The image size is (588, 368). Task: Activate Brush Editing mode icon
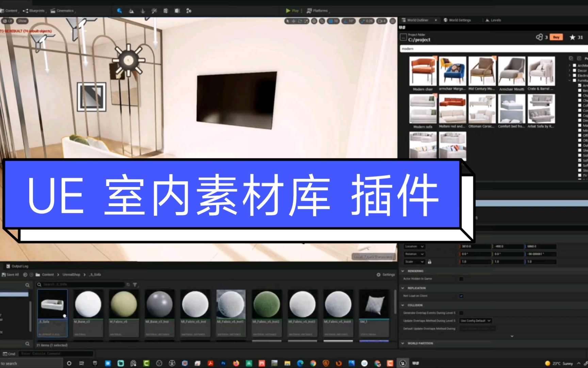(189, 11)
